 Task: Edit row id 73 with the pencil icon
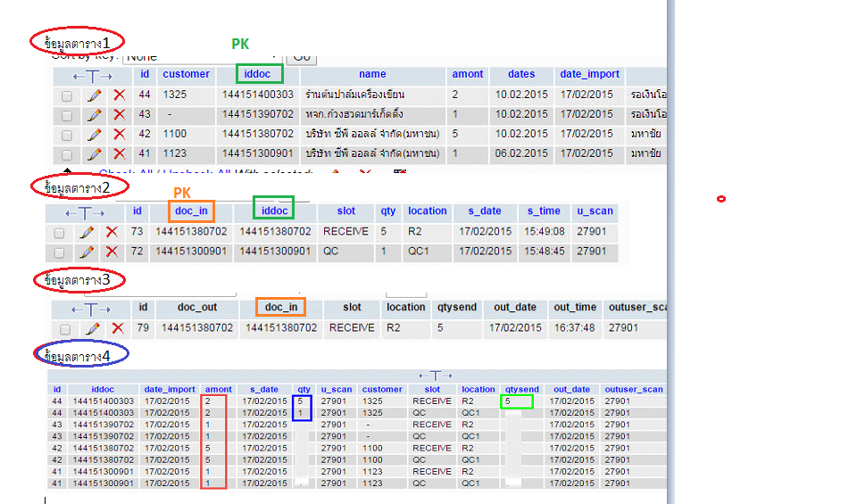point(87,232)
